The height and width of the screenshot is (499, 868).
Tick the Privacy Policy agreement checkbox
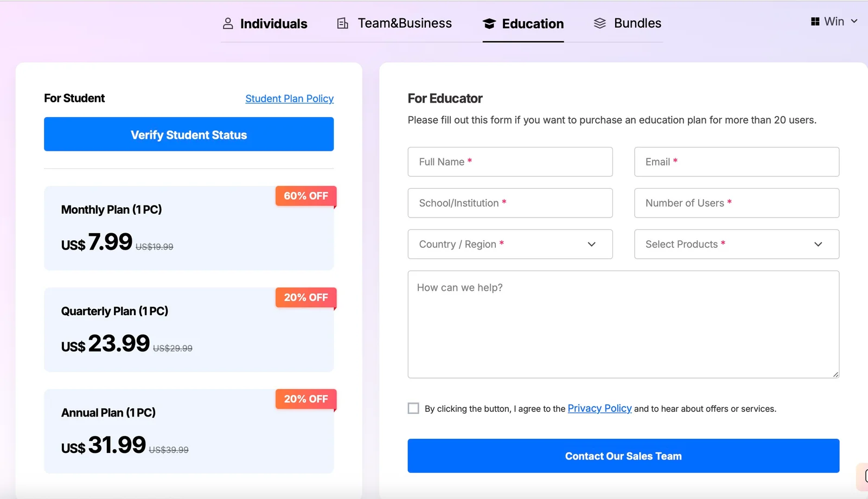click(x=413, y=408)
